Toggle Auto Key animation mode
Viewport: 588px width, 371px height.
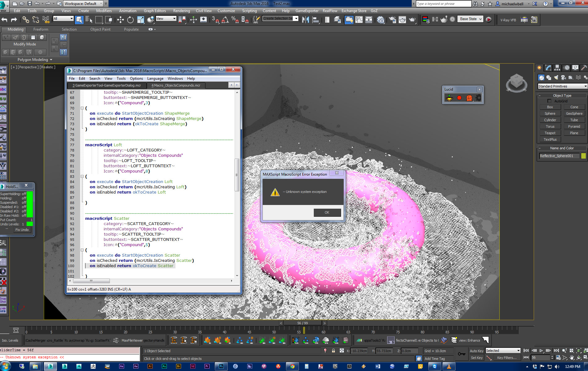coord(476,351)
